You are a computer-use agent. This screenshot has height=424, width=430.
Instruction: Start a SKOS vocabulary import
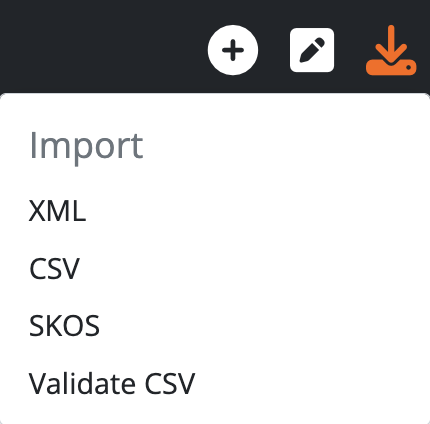pyautogui.click(x=64, y=325)
